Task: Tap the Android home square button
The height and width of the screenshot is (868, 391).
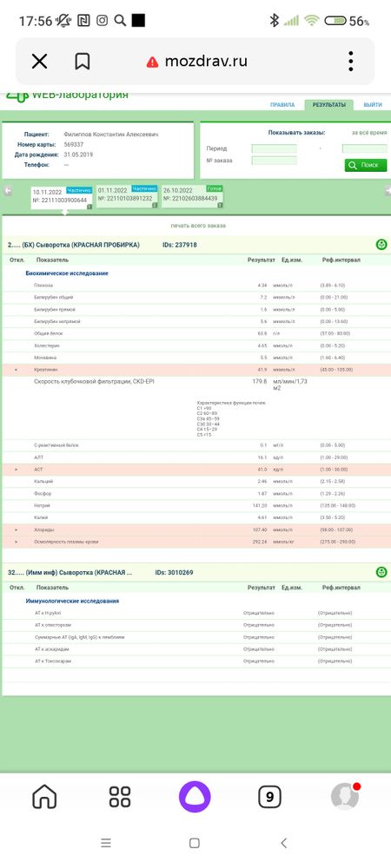Action: (x=195, y=843)
